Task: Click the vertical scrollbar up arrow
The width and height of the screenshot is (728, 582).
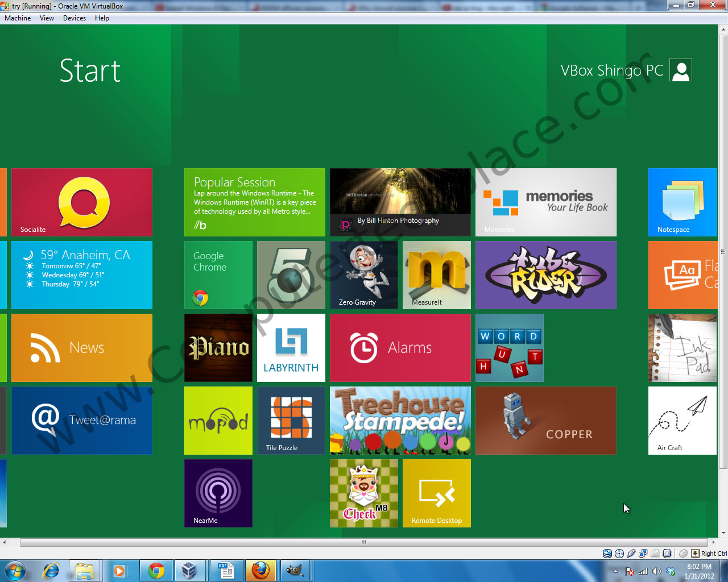Action: click(723, 28)
